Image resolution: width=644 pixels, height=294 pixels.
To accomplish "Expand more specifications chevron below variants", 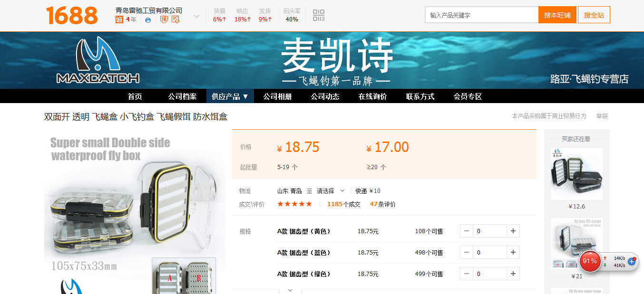I will (x=290, y=290).
